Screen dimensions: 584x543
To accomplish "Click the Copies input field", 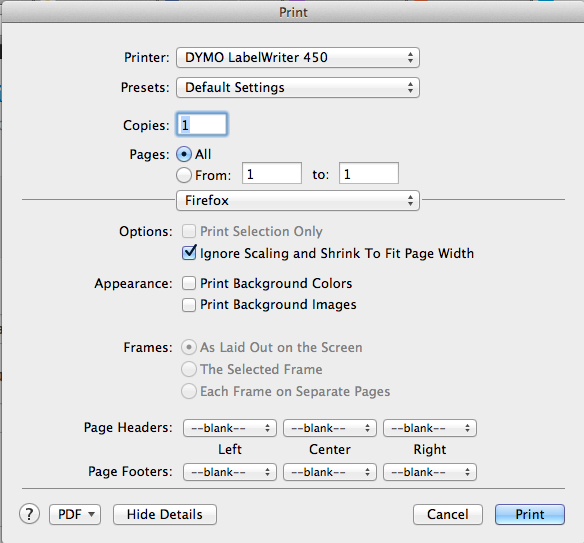I will coord(202,124).
